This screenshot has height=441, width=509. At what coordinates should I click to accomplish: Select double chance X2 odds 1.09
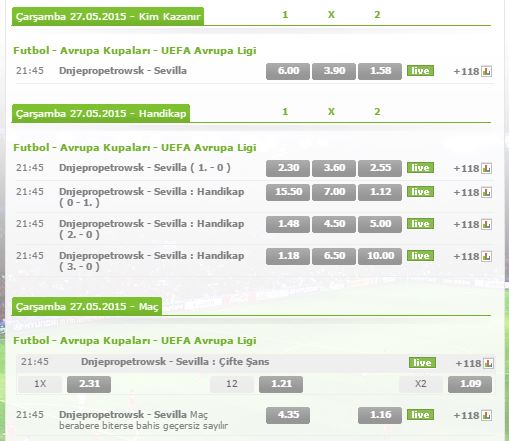pyautogui.click(x=470, y=384)
